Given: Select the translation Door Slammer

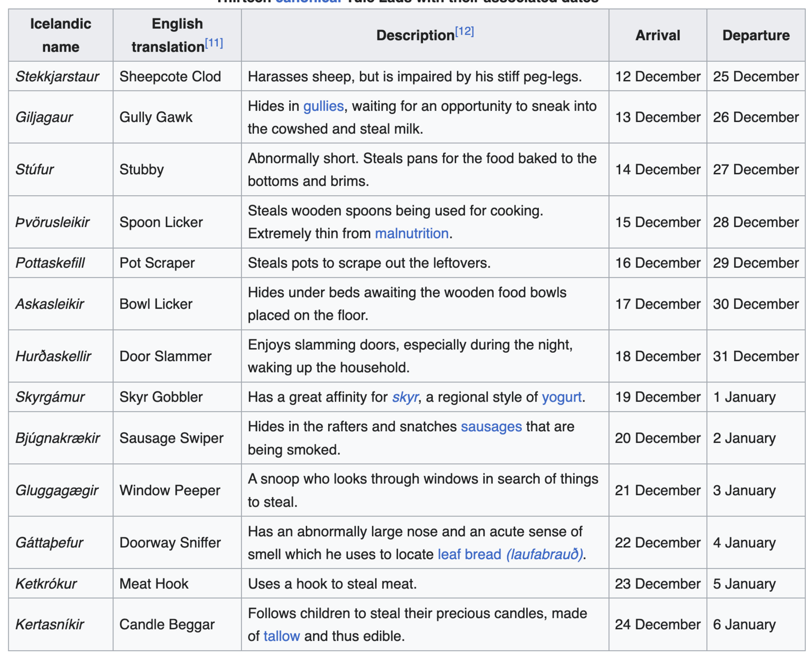Looking at the screenshot, I should click(165, 356).
